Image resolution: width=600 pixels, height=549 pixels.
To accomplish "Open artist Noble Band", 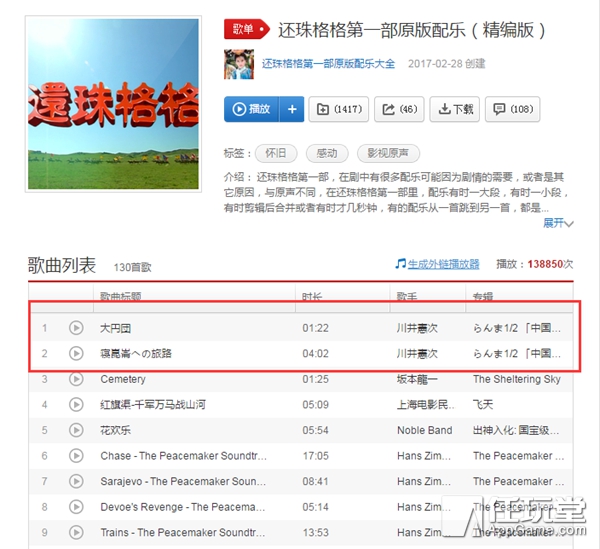I will pyautogui.click(x=424, y=430).
